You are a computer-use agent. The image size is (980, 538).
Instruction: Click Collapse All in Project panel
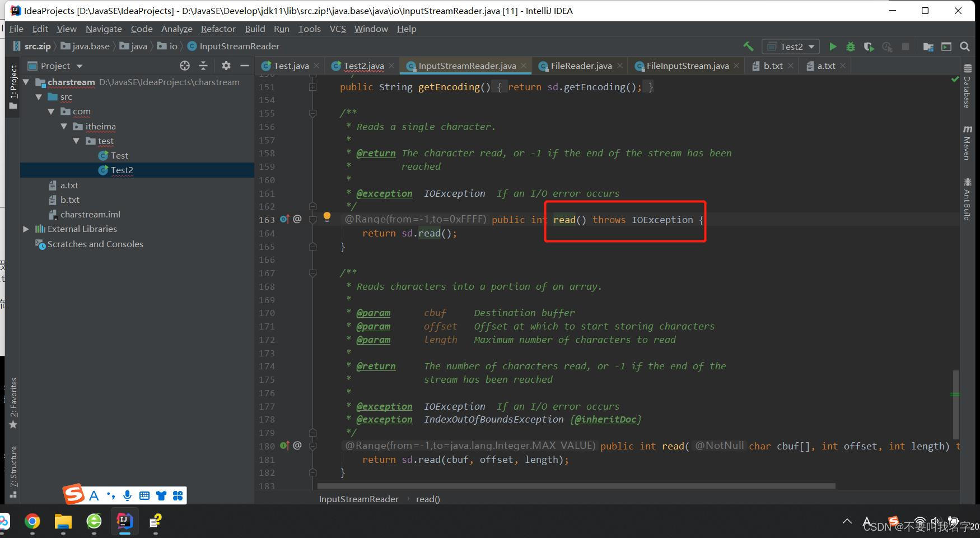click(x=203, y=66)
